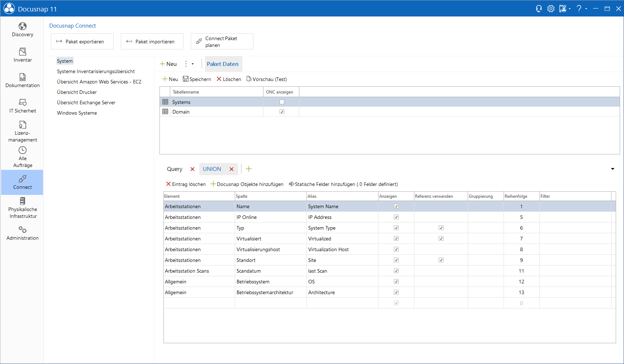Sort by Tabellenname column header
The width and height of the screenshot is (624, 364).
coord(216,92)
